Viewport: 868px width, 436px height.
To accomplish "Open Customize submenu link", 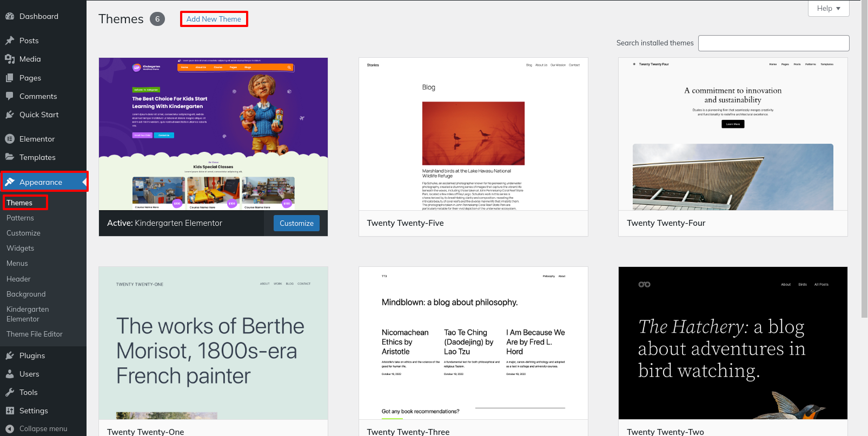I will point(23,233).
